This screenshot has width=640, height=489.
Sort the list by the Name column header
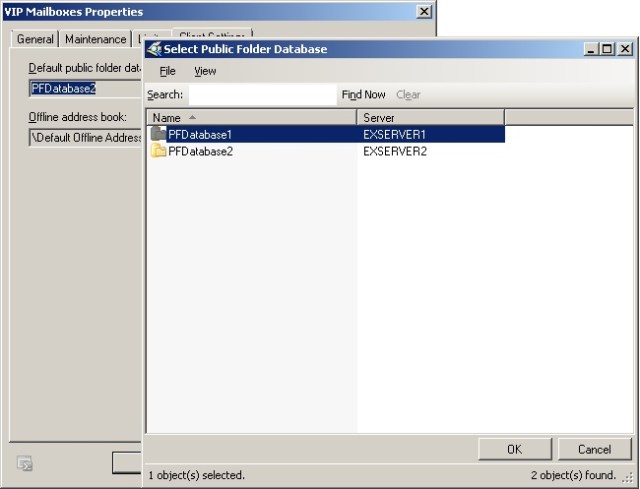pos(250,118)
